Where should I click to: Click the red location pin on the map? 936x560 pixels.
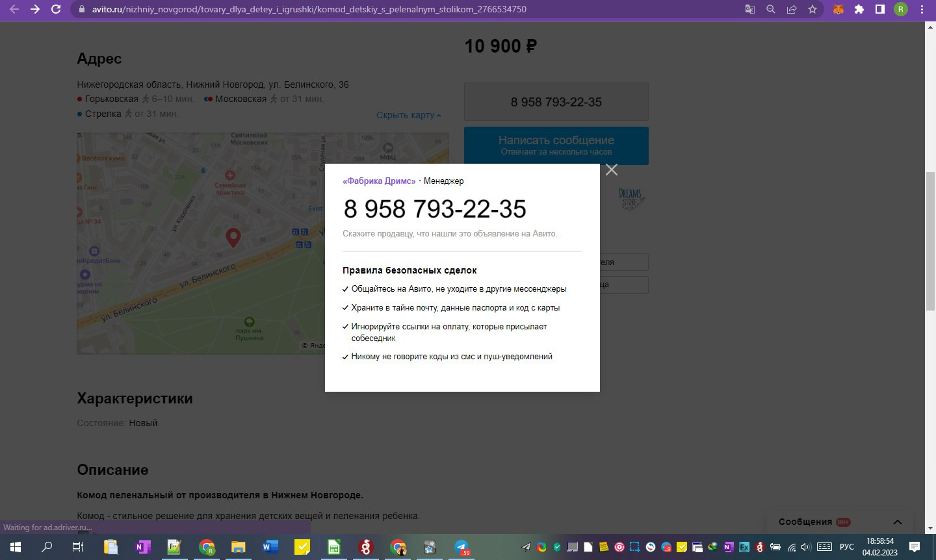tap(233, 238)
